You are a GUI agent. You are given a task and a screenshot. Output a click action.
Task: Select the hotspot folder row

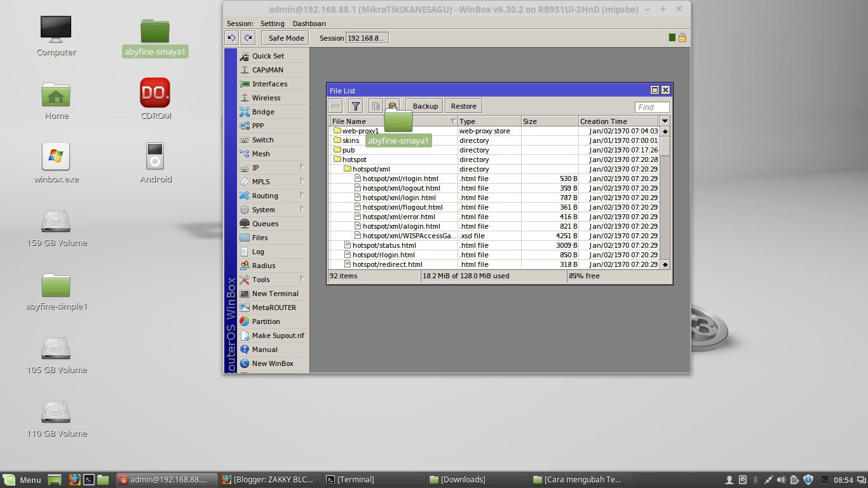[494, 159]
